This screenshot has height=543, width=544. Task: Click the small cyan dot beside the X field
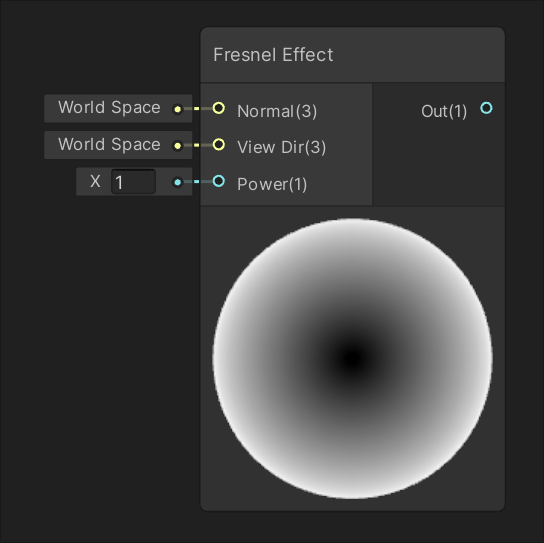(178, 182)
